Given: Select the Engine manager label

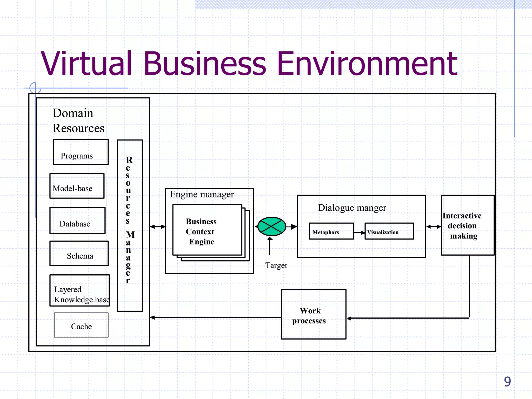Looking at the screenshot, I should [x=202, y=194].
